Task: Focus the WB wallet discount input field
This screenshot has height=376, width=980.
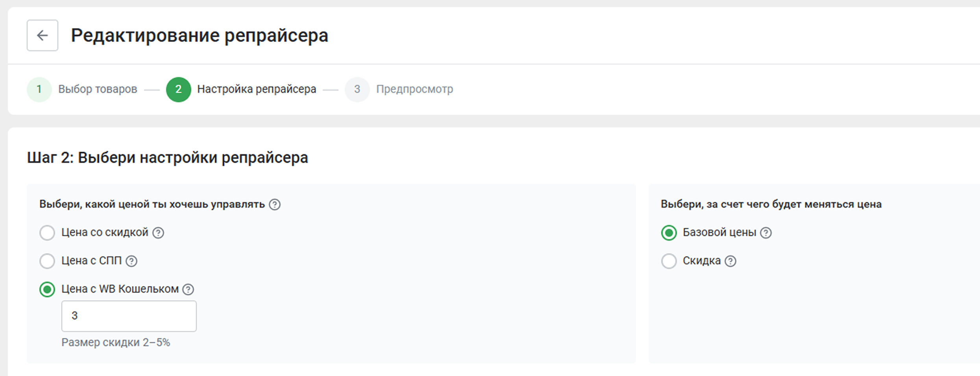Action: point(129,316)
